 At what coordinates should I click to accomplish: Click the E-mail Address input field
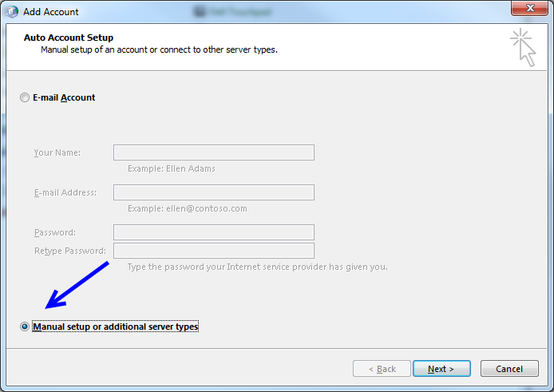click(214, 192)
